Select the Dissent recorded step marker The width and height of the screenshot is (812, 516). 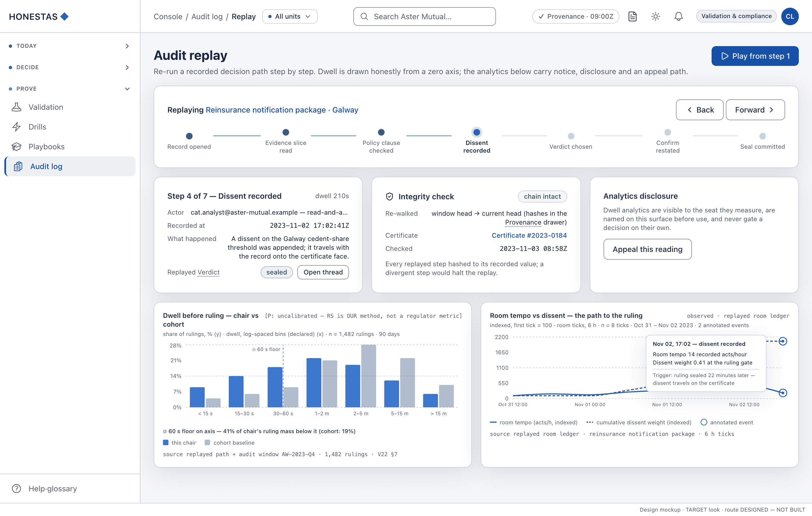point(477,132)
